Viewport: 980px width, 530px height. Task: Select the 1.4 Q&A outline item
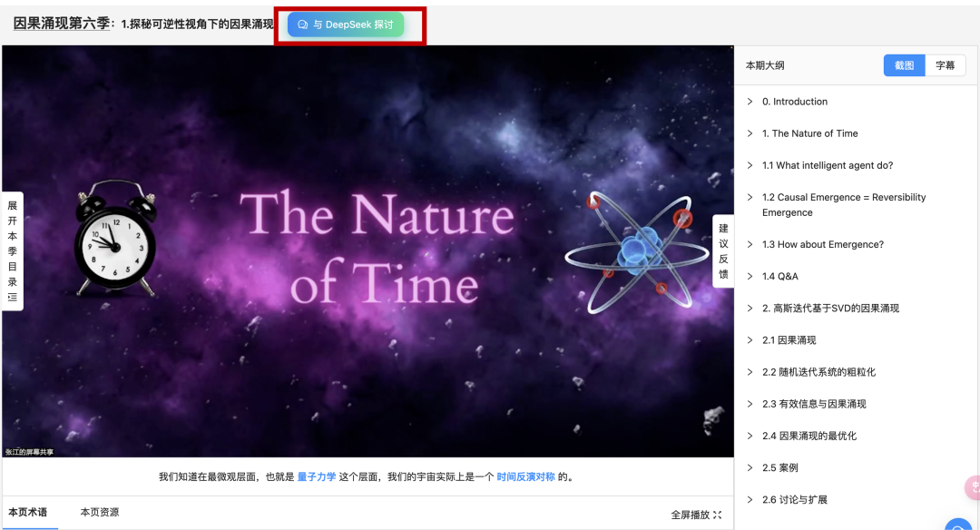pos(779,276)
